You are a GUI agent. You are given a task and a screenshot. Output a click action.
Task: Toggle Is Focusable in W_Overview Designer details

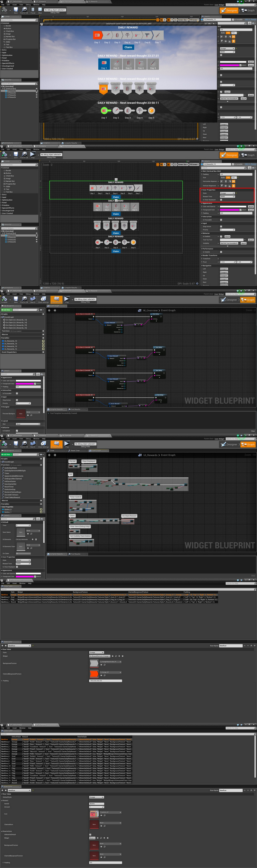(221, 220)
